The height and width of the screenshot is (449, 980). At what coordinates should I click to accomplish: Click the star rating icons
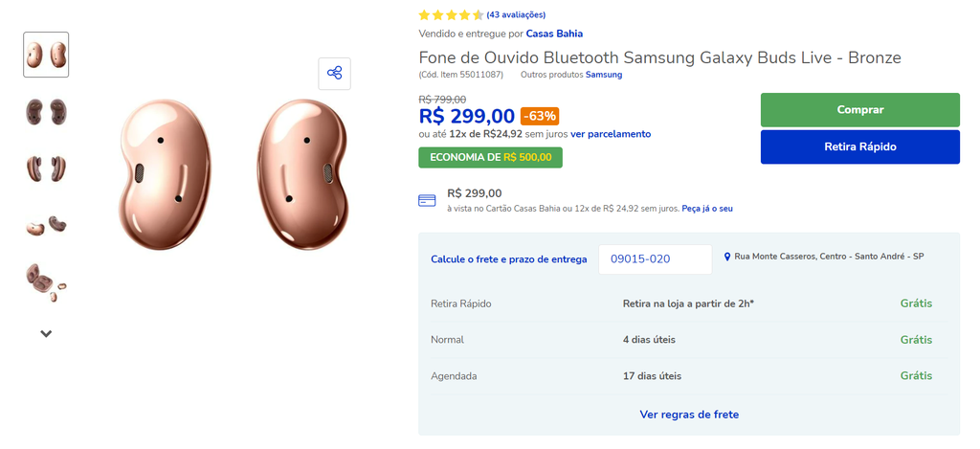tap(451, 15)
